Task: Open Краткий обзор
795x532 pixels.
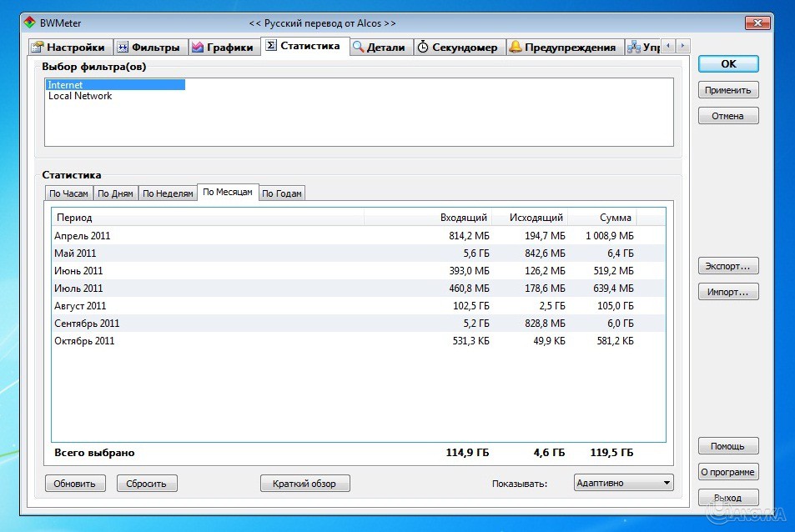Action: tap(304, 484)
